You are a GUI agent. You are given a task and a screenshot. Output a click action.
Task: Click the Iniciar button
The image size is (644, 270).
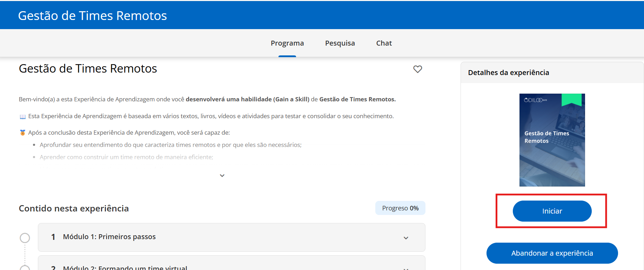552,211
